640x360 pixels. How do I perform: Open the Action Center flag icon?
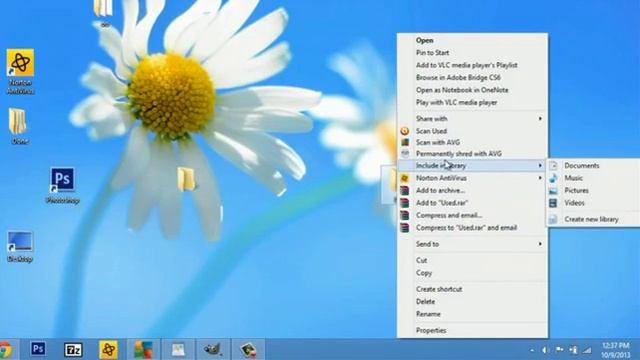click(560, 350)
